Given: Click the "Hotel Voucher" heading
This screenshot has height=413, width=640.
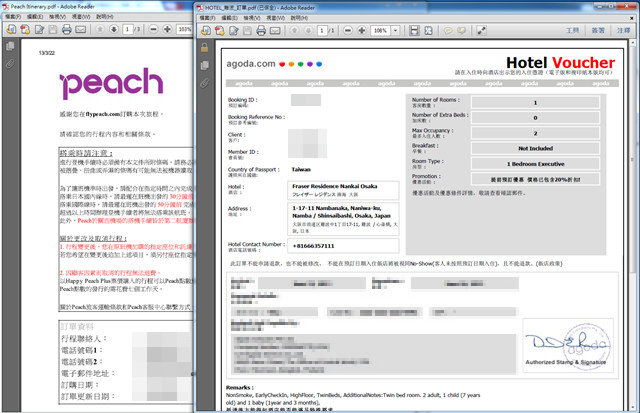Looking at the screenshot, I should tap(560, 62).
